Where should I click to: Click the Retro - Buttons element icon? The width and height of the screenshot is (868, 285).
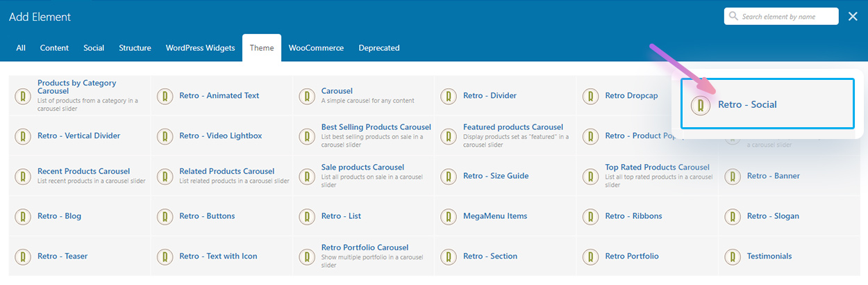(x=165, y=216)
